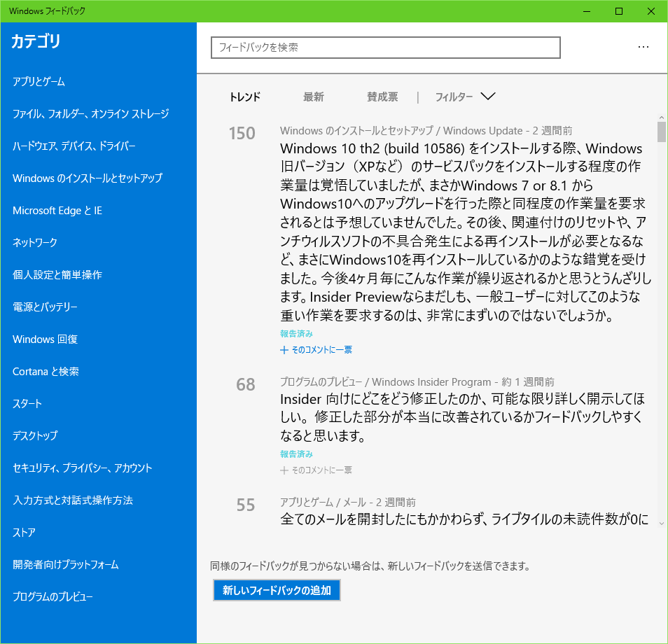Maximize the Windows フィードバック window

pos(619,11)
